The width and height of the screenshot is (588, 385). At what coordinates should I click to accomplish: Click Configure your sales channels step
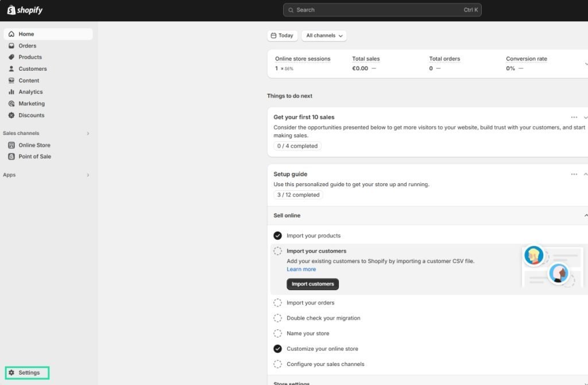tap(326, 364)
